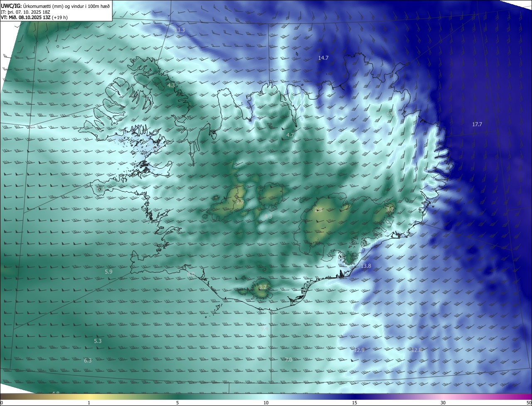Click the 1 tick on the color scale

click(89, 403)
